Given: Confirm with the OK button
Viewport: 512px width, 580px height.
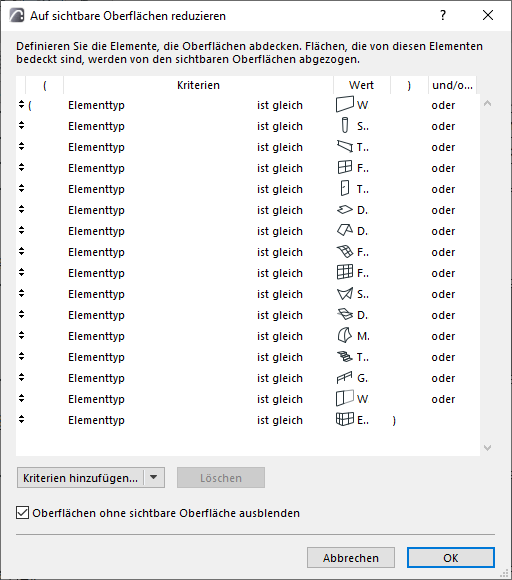Looking at the screenshot, I should [451, 557].
